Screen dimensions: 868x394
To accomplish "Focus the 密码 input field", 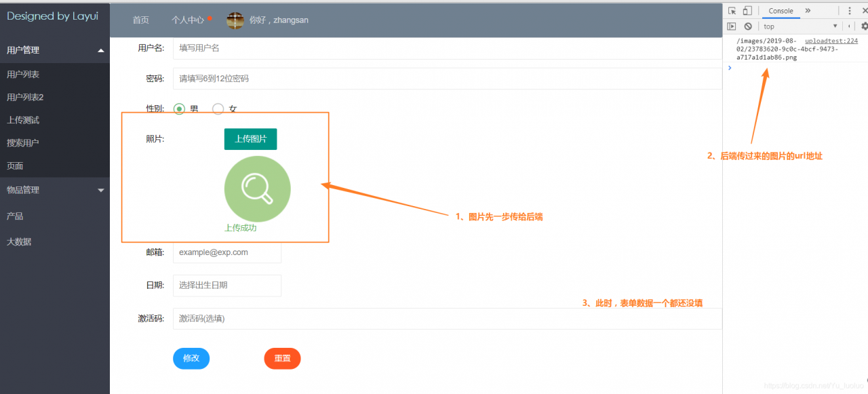I will coord(448,79).
